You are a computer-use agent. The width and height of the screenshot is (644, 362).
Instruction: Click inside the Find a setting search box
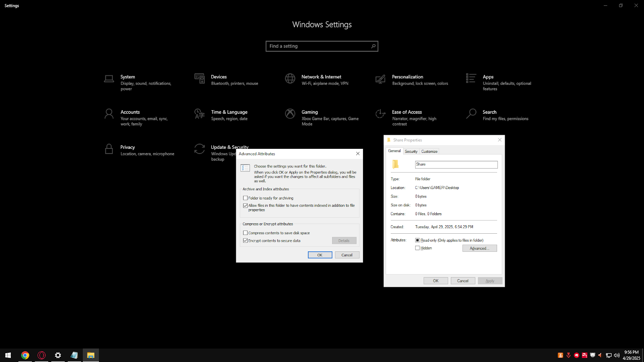[322, 46]
